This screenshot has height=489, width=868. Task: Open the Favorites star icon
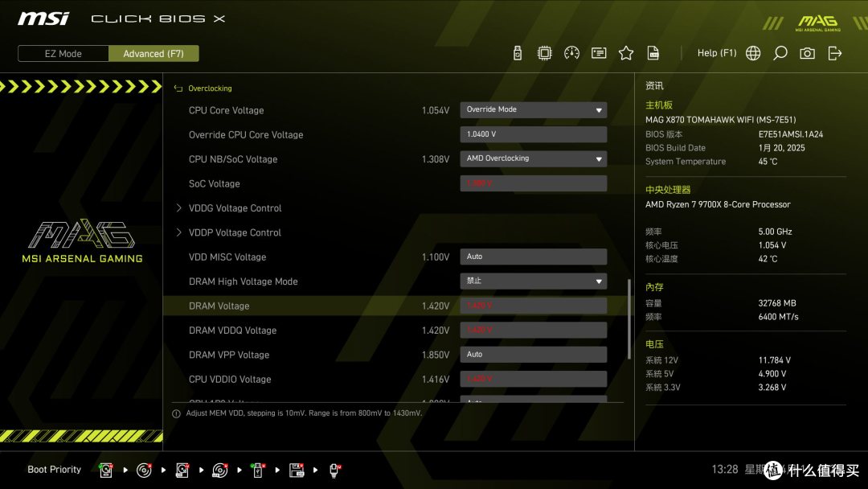tap(625, 53)
